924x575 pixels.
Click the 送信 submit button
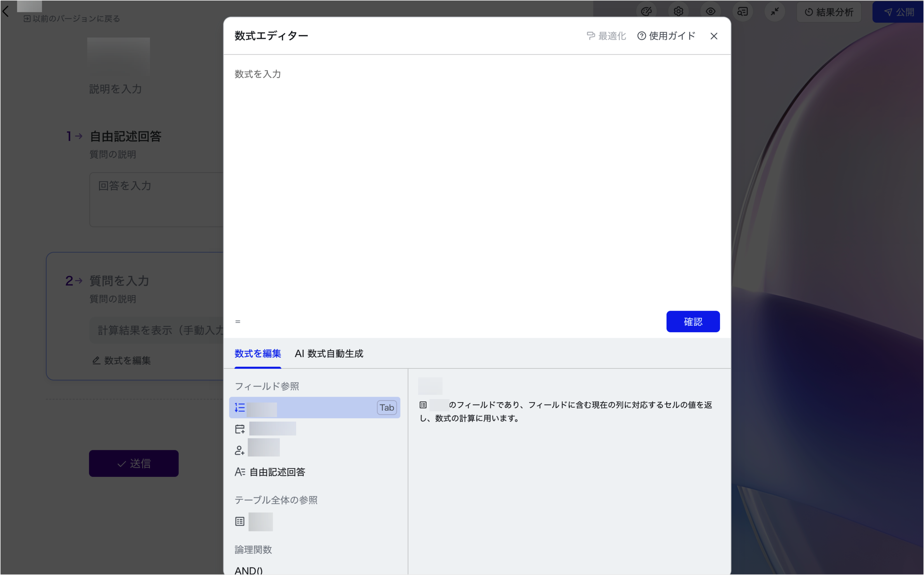[134, 463]
